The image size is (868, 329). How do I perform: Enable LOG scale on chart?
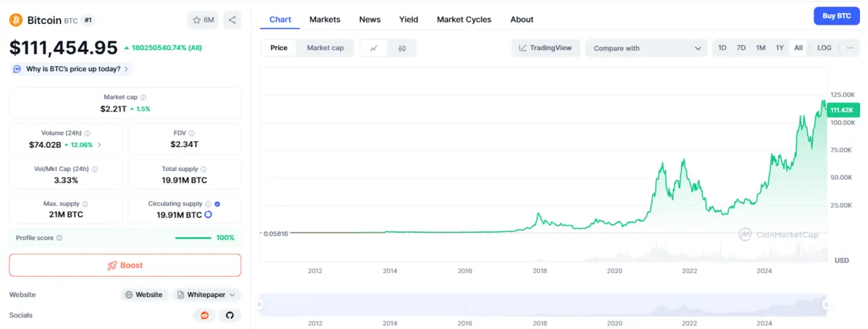pos(824,48)
